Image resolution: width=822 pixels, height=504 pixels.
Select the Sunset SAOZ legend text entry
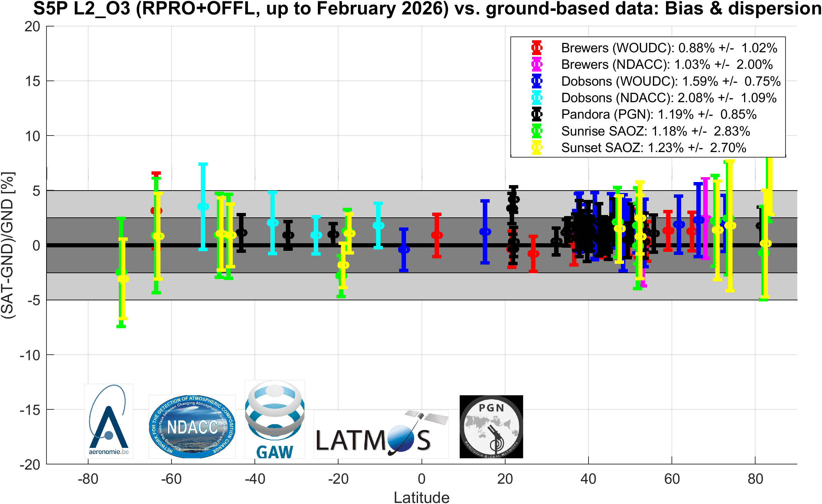[x=654, y=148]
